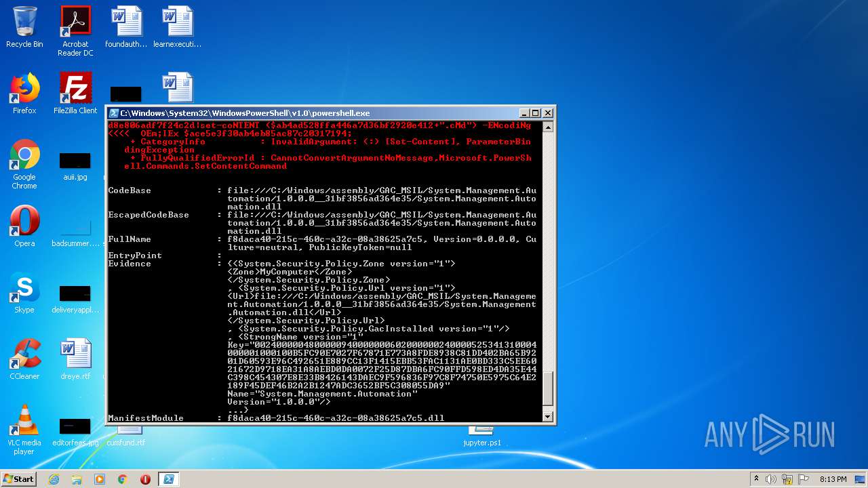The width and height of the screenshot is (868, 488).
Task: Open Windows Explorer from taskbar
Action: click(77, 479)
